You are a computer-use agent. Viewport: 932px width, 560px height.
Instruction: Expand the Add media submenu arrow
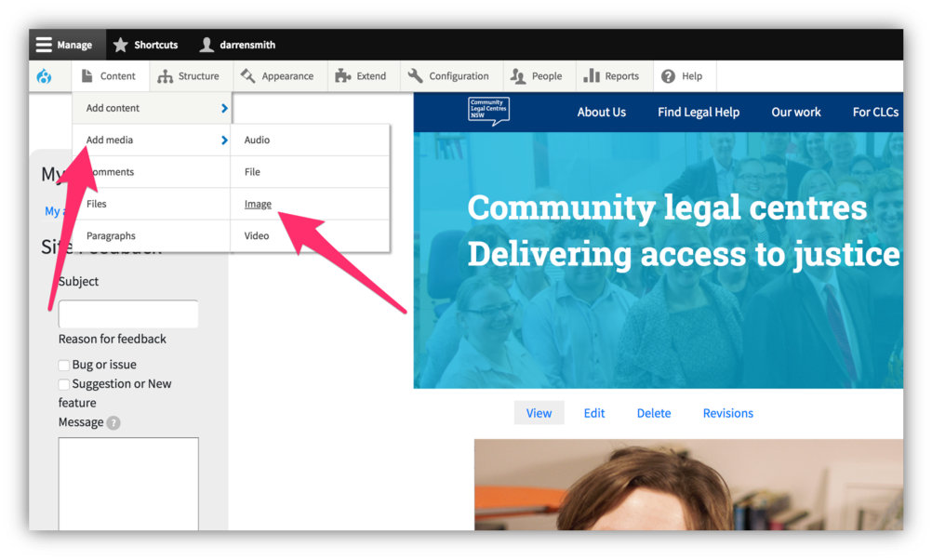pos(224,140)
